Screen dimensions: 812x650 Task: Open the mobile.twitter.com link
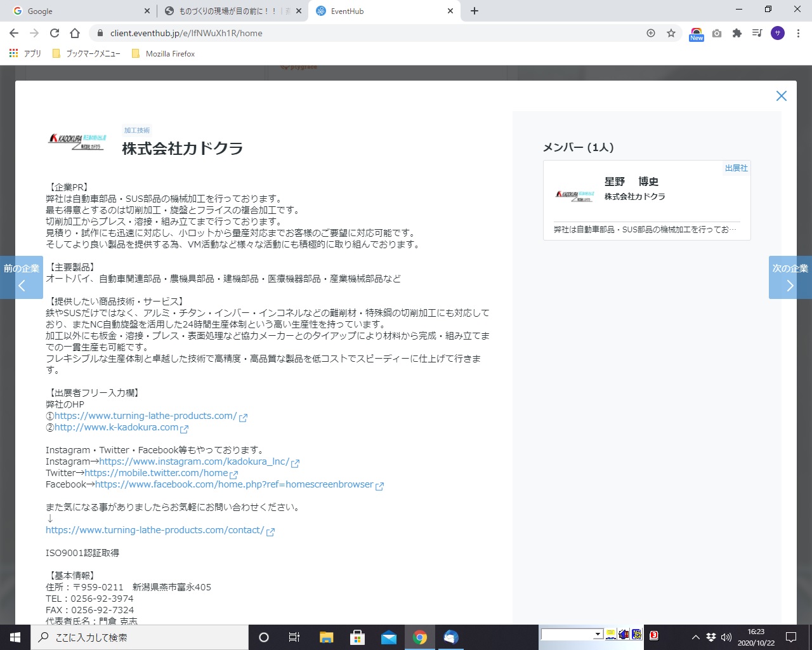[x=156, y=473]
